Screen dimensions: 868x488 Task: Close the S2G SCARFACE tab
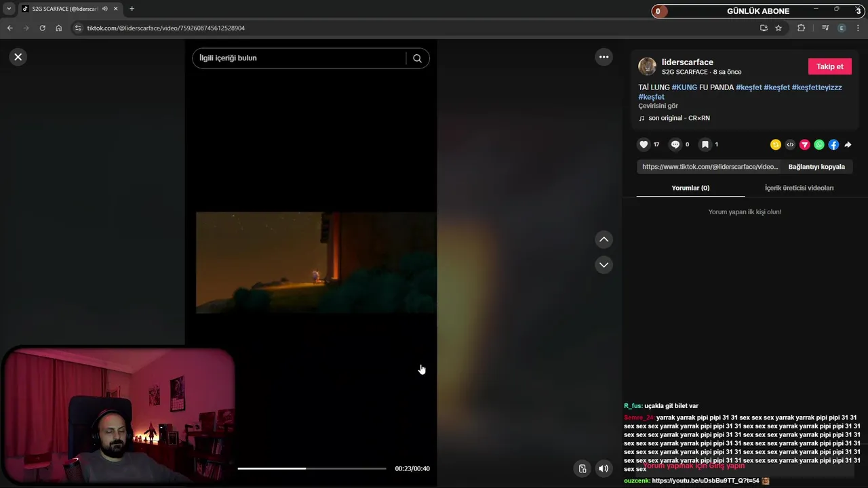(116, 9)
